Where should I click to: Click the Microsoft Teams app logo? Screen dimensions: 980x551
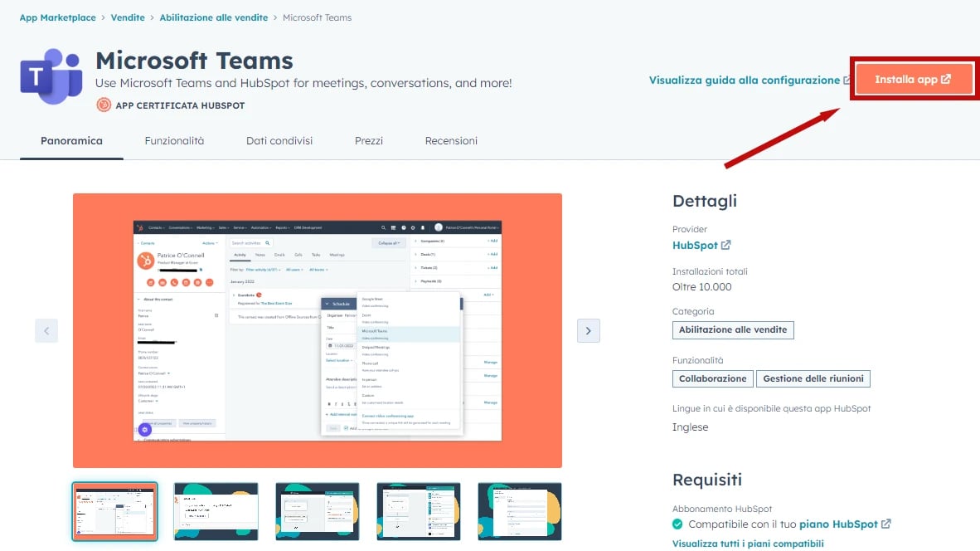tap(51, 76)
